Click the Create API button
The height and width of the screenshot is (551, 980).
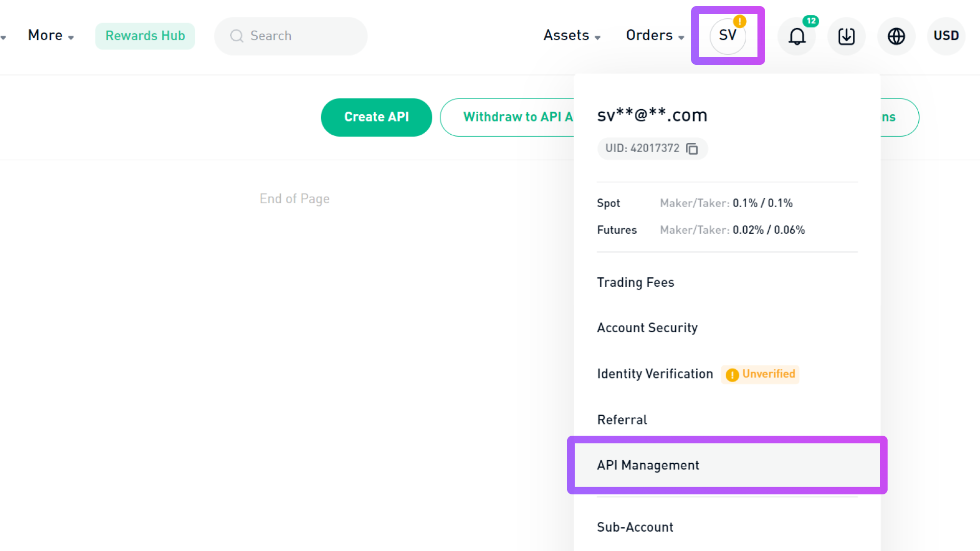coord(377,117)
